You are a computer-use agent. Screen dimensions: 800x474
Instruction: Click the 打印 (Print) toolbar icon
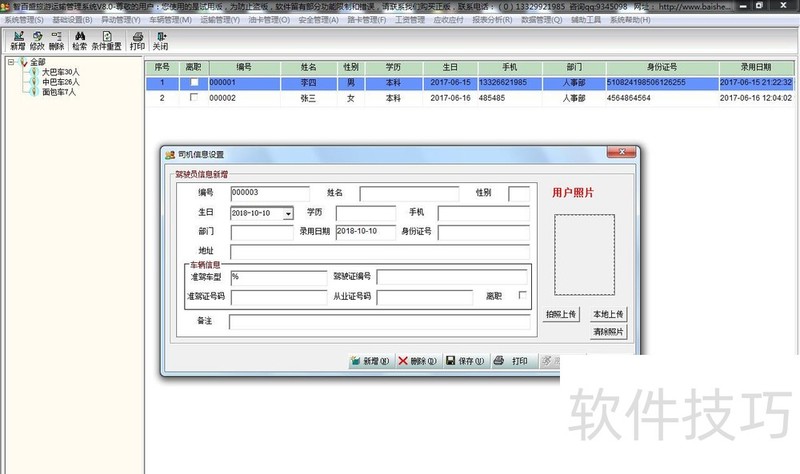137,40
